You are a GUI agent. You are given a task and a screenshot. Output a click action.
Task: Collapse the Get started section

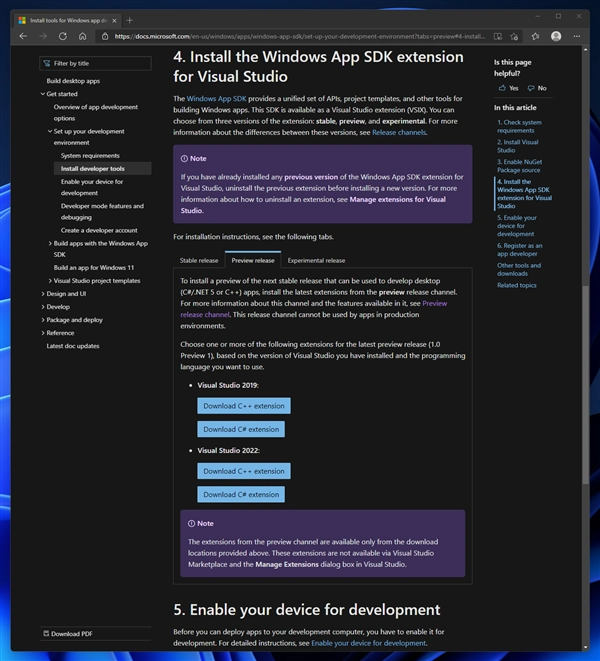point(43,94)
